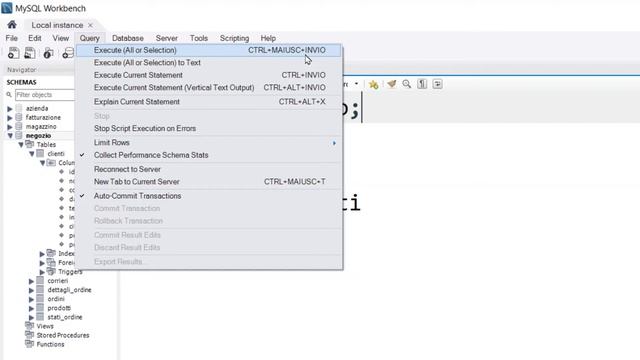This screenshot has height=360, width=640.
Task: Expand the corrieri table
Action: tap(31, 281)
